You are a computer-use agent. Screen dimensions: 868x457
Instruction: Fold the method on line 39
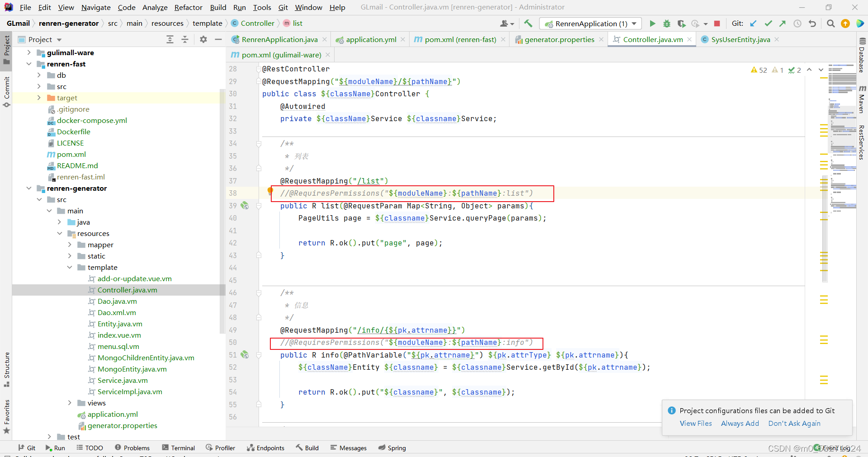pyautogui.click(x=259, y=206)
